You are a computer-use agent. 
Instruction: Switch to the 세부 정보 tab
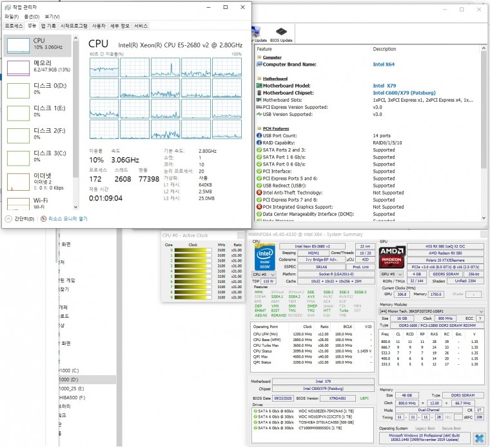(120, 26)
